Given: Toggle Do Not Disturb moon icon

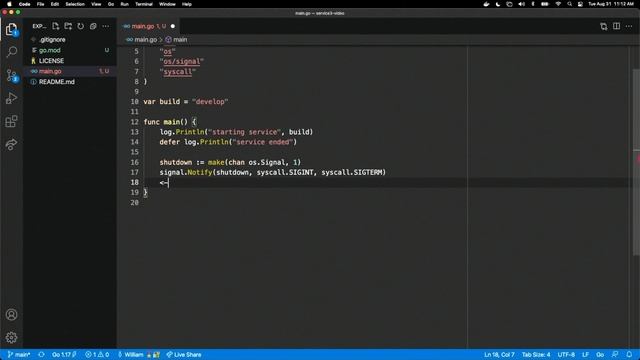Looking at the screenshot, I should 498,4.
